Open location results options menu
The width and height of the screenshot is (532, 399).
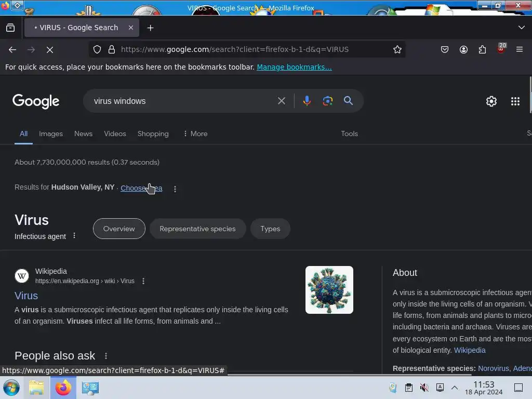175,189
